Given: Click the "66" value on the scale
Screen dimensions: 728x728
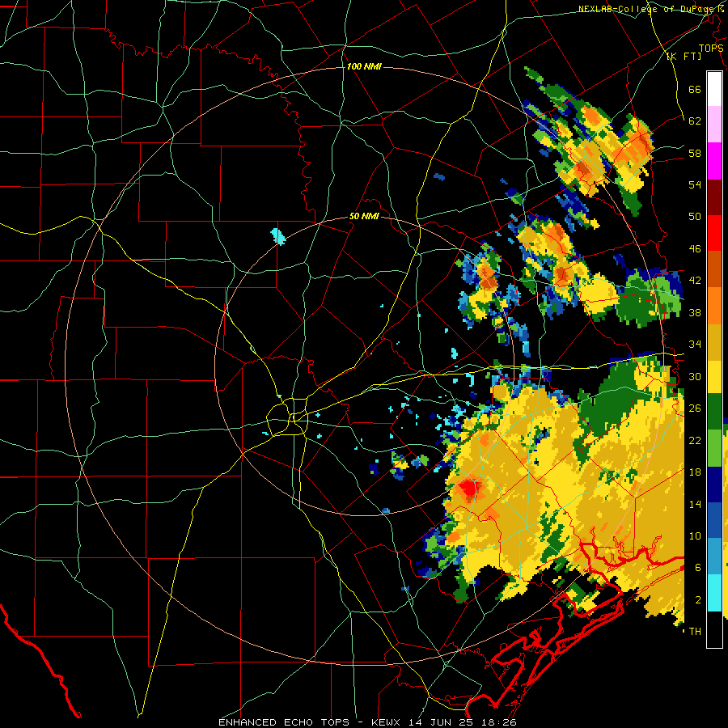Looking at the screenshot, I should [x=695, y=89].
